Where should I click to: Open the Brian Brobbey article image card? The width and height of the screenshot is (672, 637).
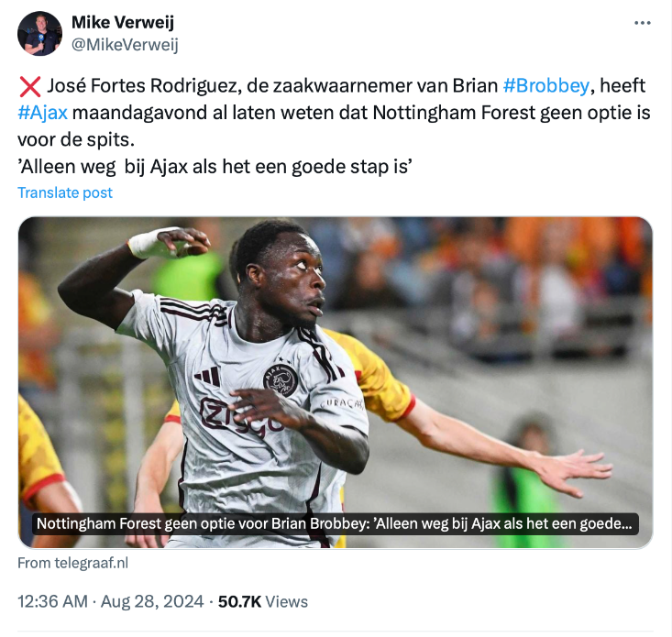336,382
